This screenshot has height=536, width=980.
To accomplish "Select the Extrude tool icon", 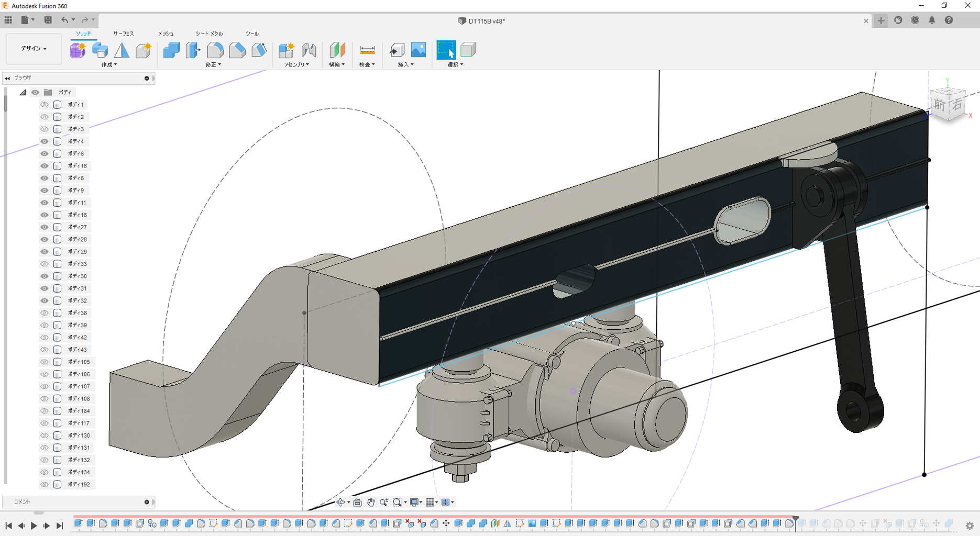I will point(100,50).
